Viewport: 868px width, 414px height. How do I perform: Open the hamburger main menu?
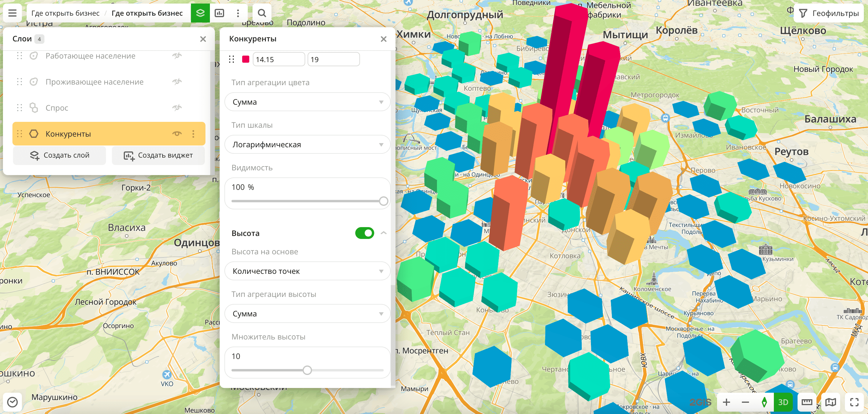(x=12, y=13)
